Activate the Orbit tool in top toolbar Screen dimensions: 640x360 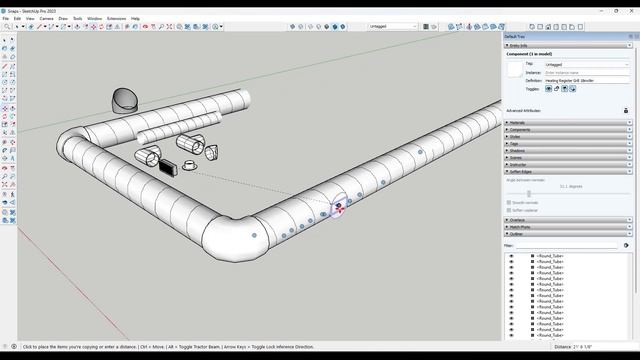145,27
